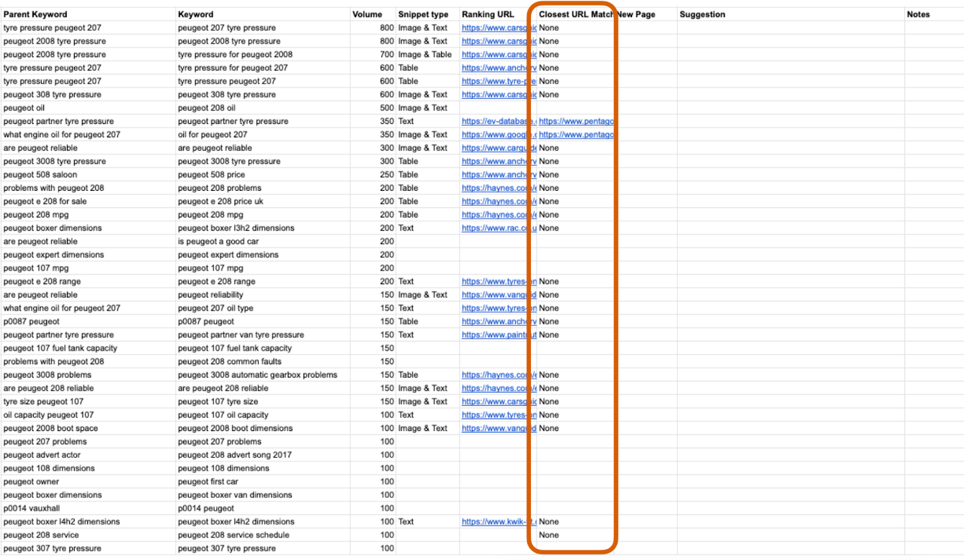Image resolution: width=964 pixels, height=560 pixels.
Task: Select the Suggestion column header
Action: coord(703,14)
